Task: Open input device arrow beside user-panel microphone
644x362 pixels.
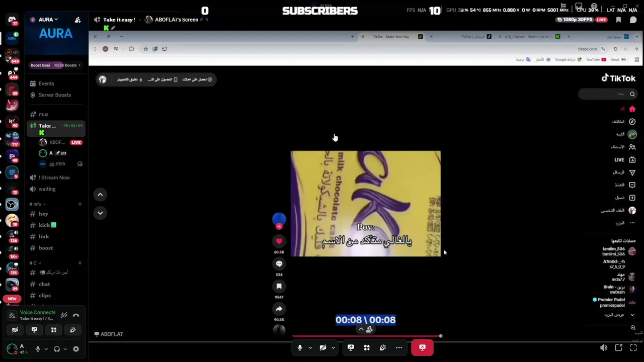Action: pyautogui.click(x=46, y=349)
